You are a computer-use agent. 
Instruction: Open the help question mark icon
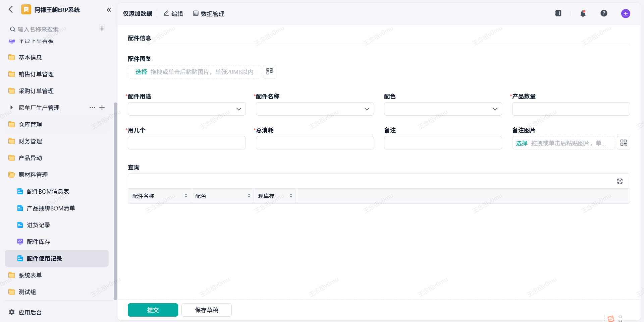(x=604, y=13)
